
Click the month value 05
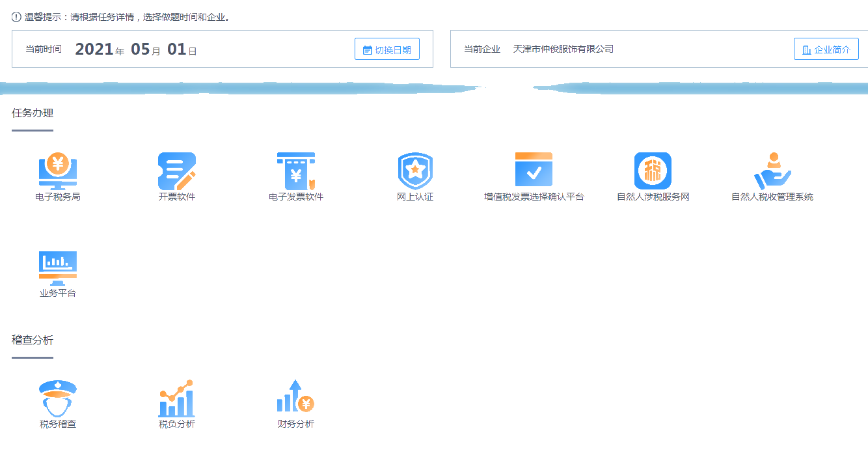[139, 48]
